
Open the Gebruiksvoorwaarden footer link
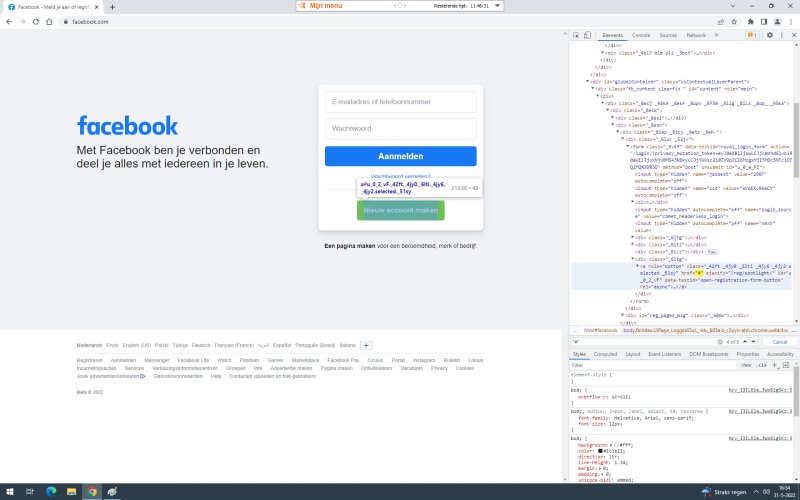178,376
